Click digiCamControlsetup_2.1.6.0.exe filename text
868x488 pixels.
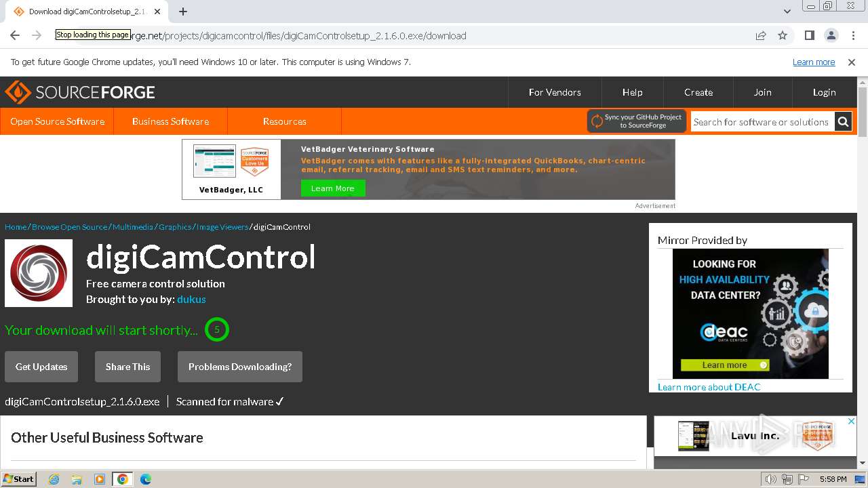pos(82,401)
